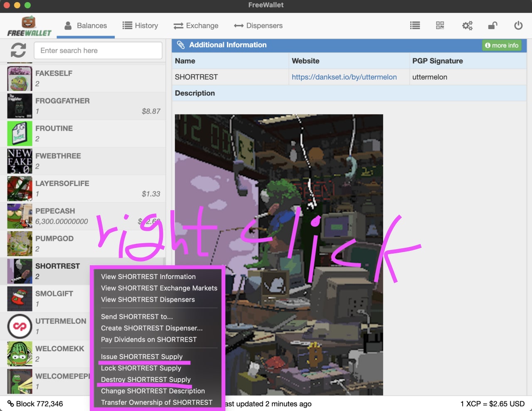Choose Send SHORTREST to...
This screenshot has height=411, width=532.
[x=137, y=316]
